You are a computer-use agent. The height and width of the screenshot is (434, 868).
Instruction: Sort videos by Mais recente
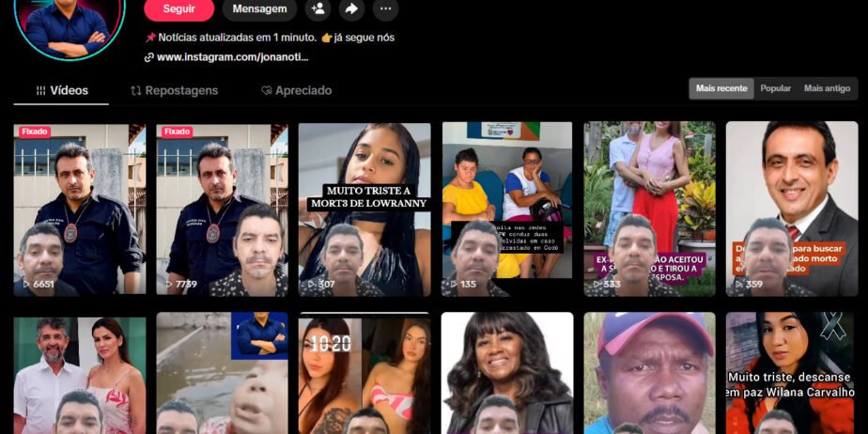point(721,88)
